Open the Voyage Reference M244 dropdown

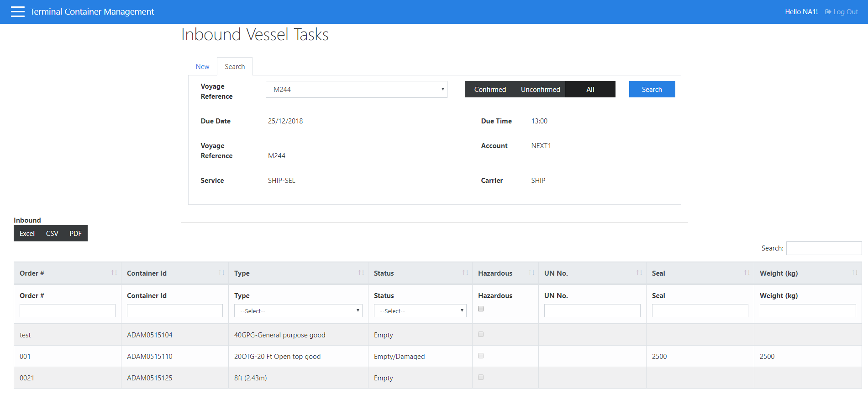coord(357,89)
